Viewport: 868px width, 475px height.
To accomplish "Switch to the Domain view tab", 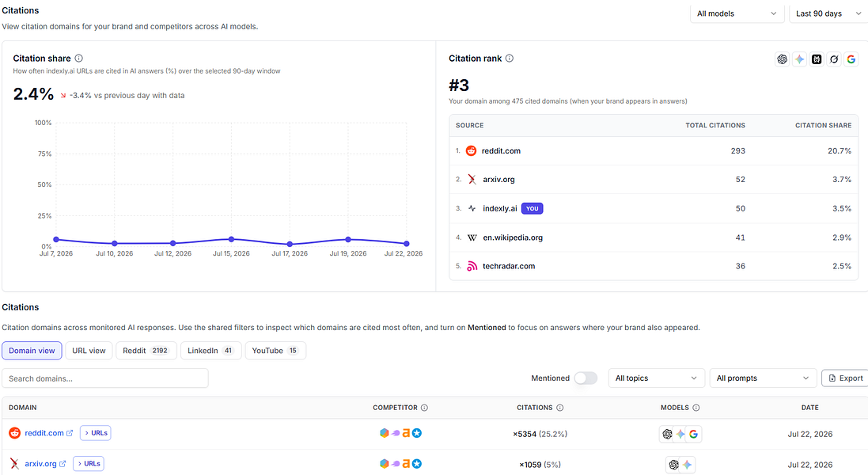I will tap(32, 351).
